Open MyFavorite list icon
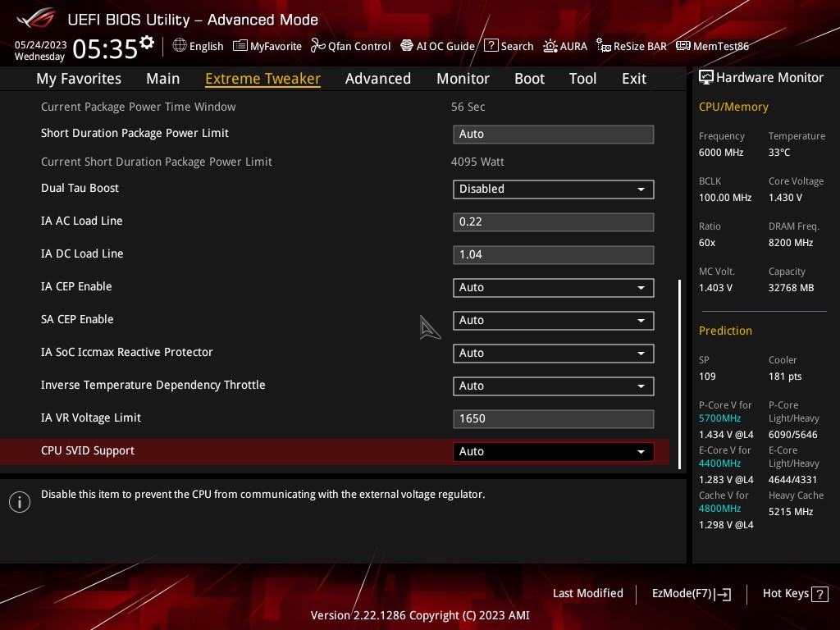The height and width of the screenshot is (630, 840). [240, 46]
